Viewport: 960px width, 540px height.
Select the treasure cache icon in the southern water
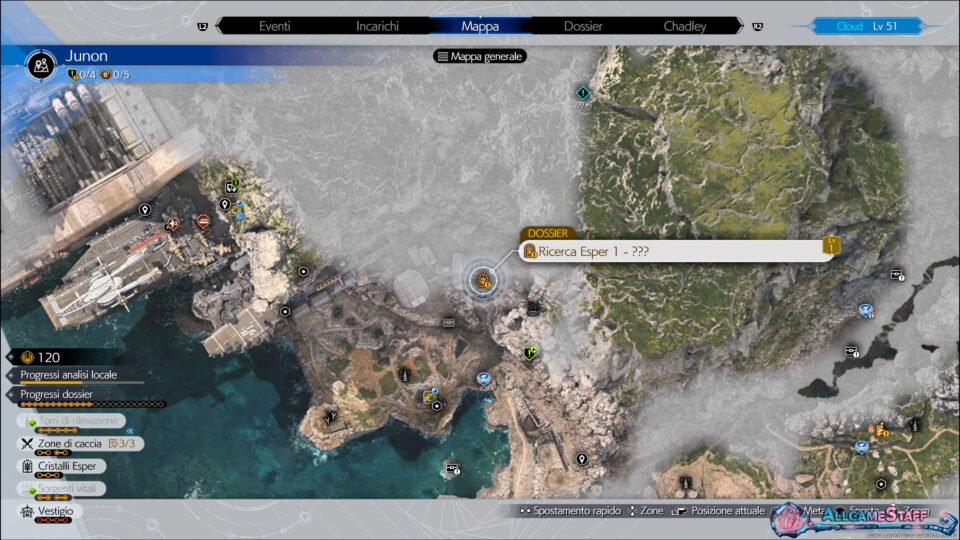click(452, 469)
